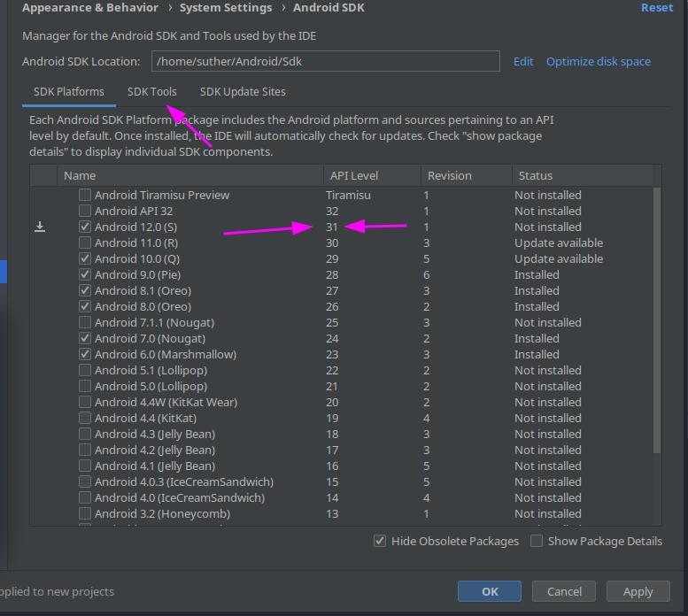Click Update available status for Android 10.0
Screen dimensions: 688x616
pyautogui.click(x=559, y=258)
